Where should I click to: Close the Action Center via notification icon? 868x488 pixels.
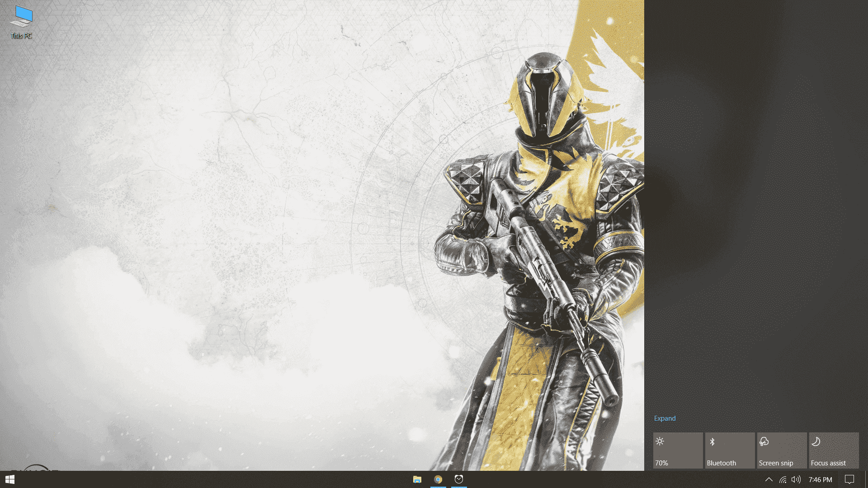[849, 479]
